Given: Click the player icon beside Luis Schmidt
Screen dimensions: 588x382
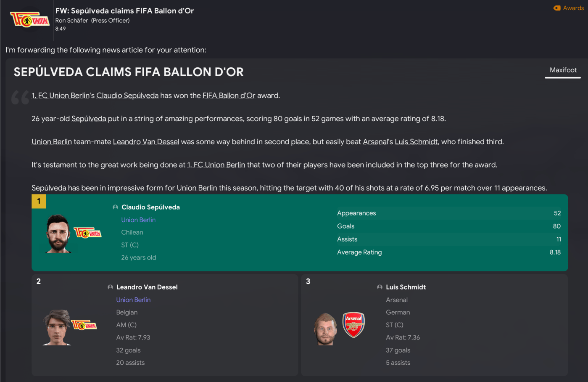Looking at the screenshot, I should coord(380,287).
